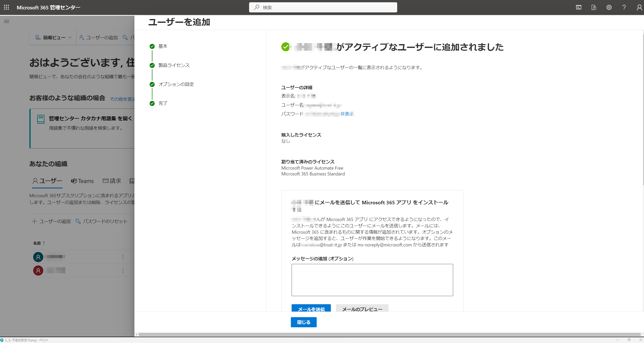644x343 pixels.
Task: Select the ユーザー tab
Action: tap(47, 181)
